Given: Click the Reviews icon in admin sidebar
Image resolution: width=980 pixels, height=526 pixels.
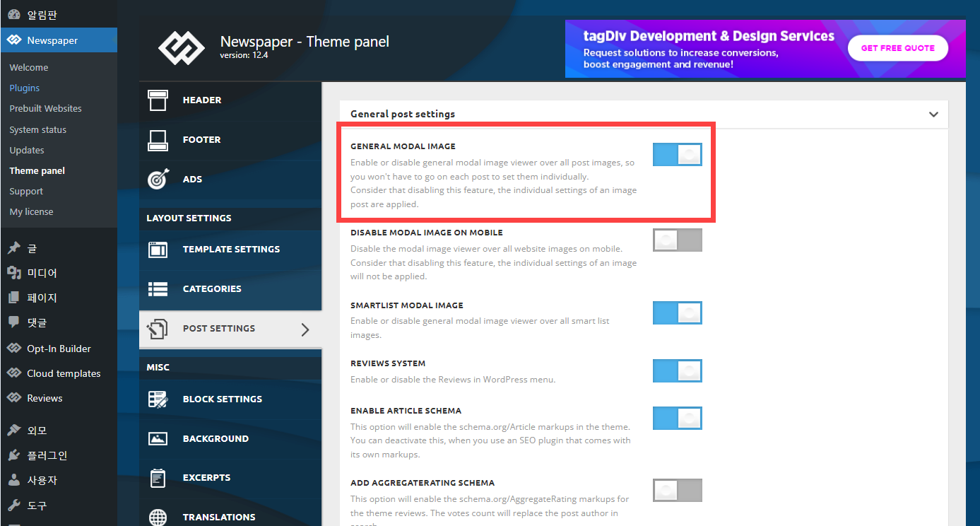Looking at the screenshot, I should (x=13, y=398).
